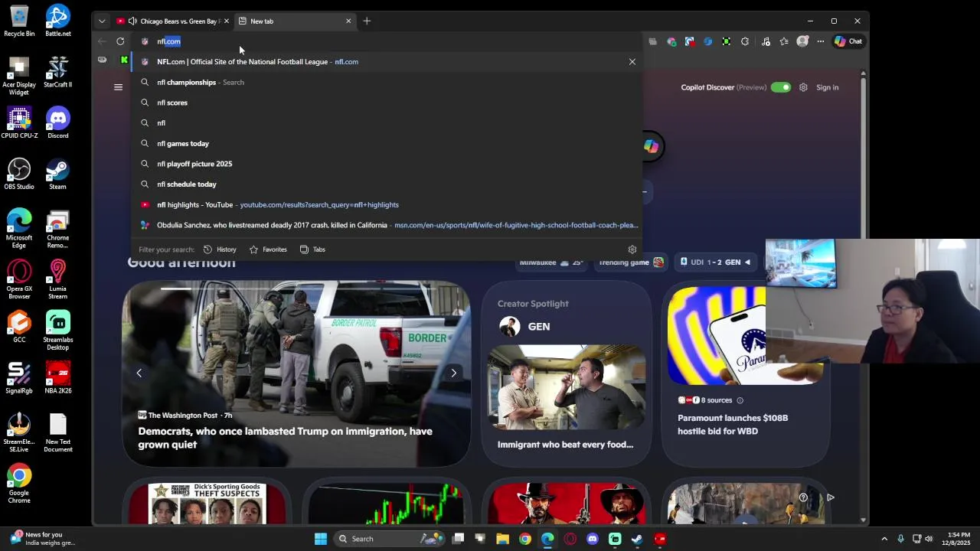Open the 'nfl highlights - YouTube' suggestion

click(387, 205)
